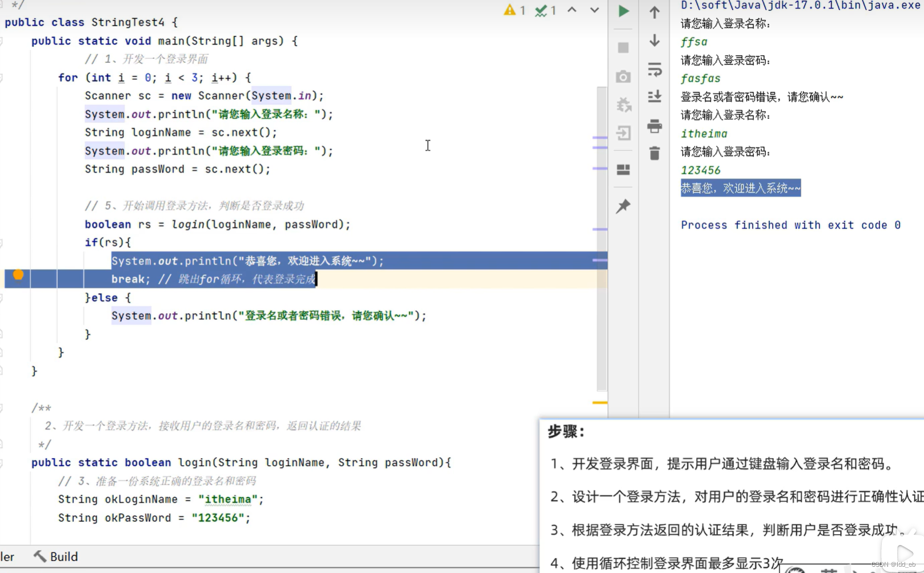
Task: Click the break statement line
Action: click(x=213, y=279)
